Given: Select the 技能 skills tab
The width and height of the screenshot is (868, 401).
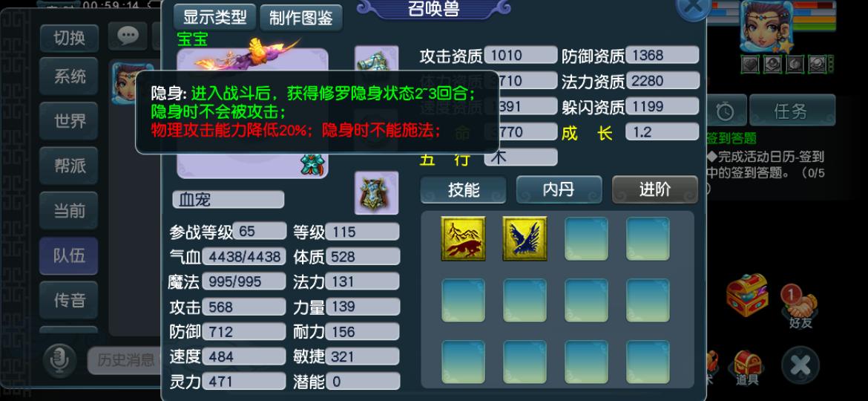Looking at the screenshot, I should (464, 190).
